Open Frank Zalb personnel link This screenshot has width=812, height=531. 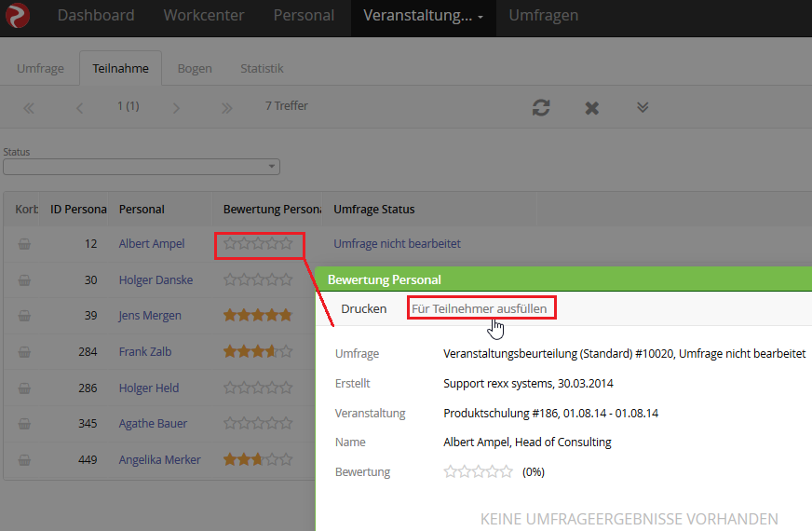[145, 352]
